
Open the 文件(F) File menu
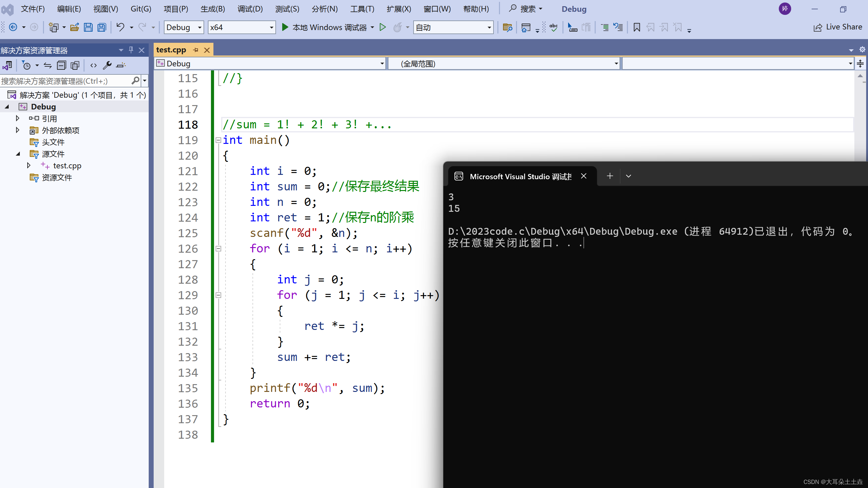34,8
